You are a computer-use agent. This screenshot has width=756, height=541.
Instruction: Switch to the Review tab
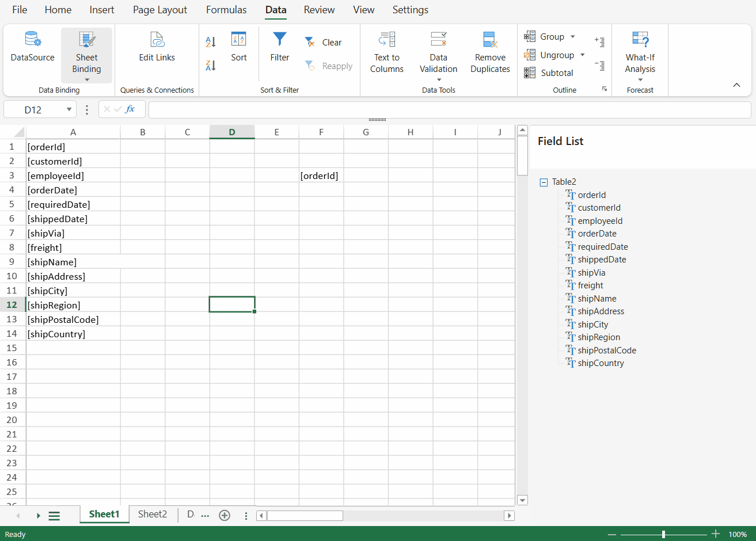click(x=320, y=10)
